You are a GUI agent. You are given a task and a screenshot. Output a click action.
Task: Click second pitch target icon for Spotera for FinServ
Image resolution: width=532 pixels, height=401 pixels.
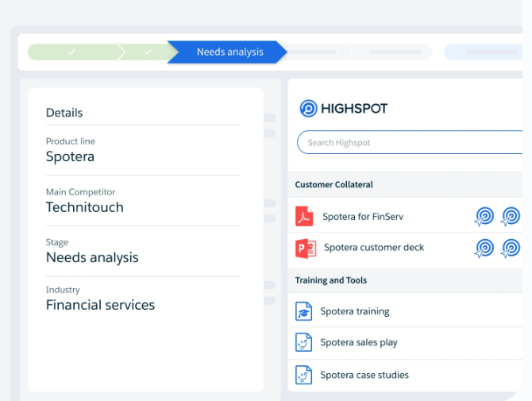(511, 217)
